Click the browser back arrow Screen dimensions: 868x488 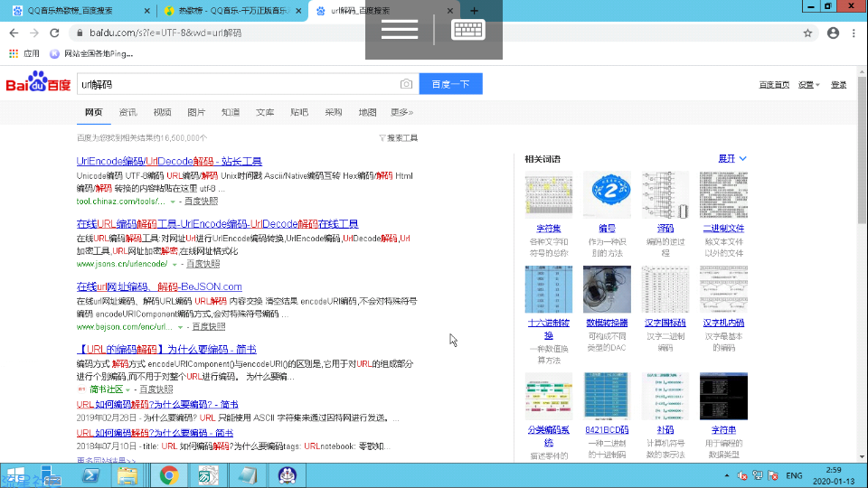[x=14, y=33]
